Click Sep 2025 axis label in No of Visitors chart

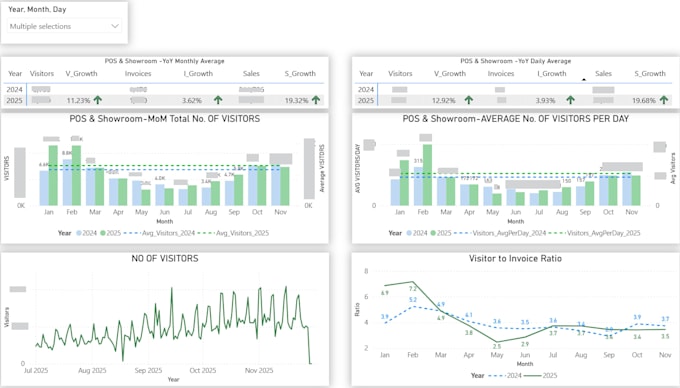click(x=148, y=371)
